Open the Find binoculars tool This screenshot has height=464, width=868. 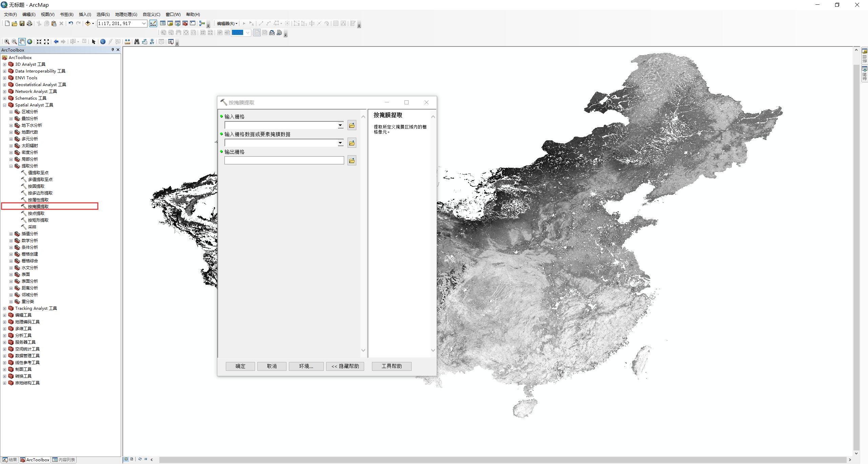[x=137, y=42]
